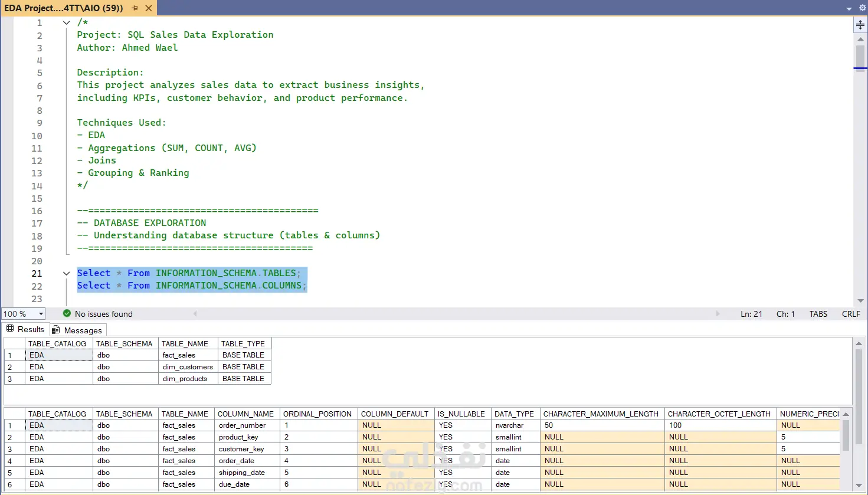This screenshot has width=868, height=495.
Task: Close the EDA Project query tab
Action: (x=149, y=8)
